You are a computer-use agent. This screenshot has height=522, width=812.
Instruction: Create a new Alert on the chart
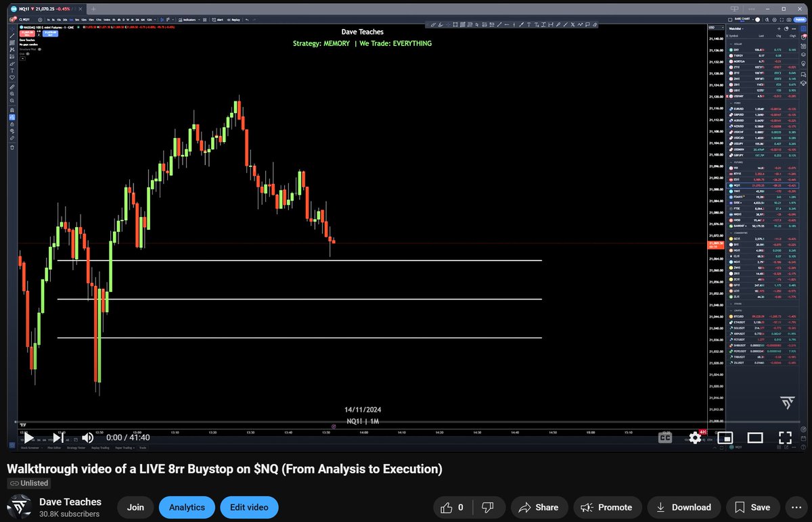coord(217,20)
